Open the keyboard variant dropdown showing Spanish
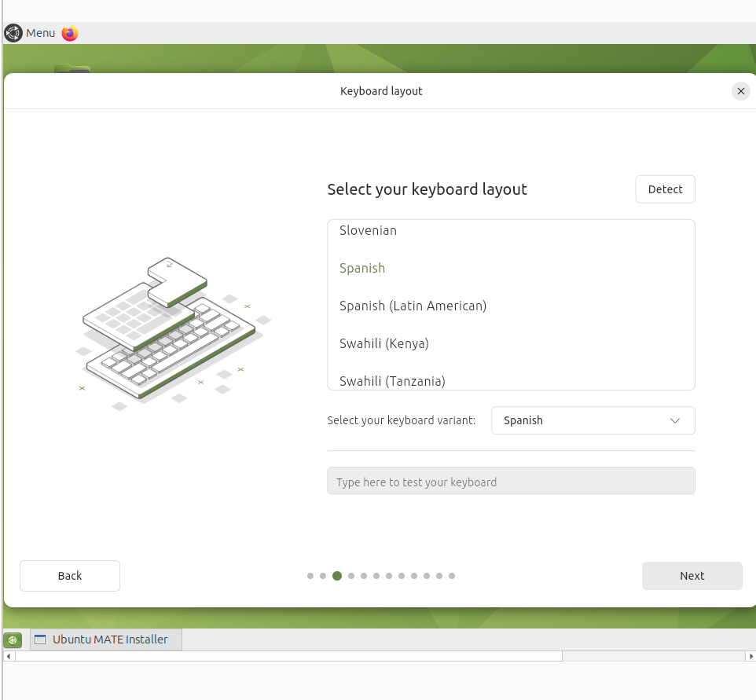 593,420
